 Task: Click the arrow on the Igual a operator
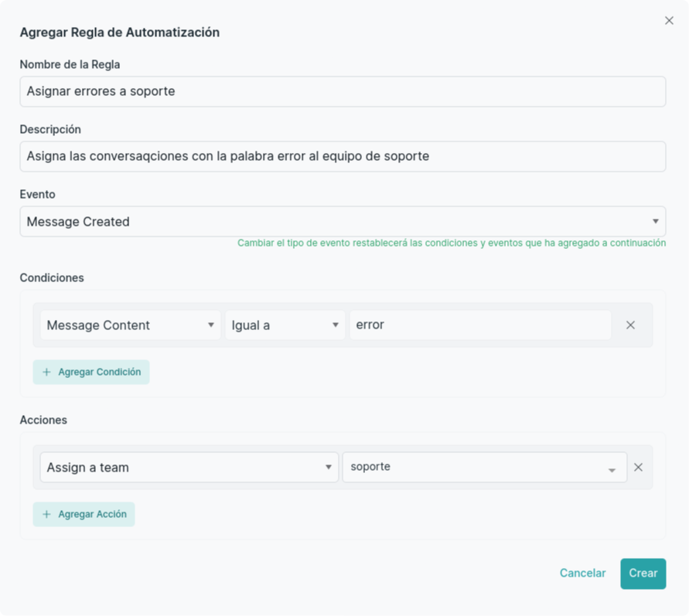336,325
